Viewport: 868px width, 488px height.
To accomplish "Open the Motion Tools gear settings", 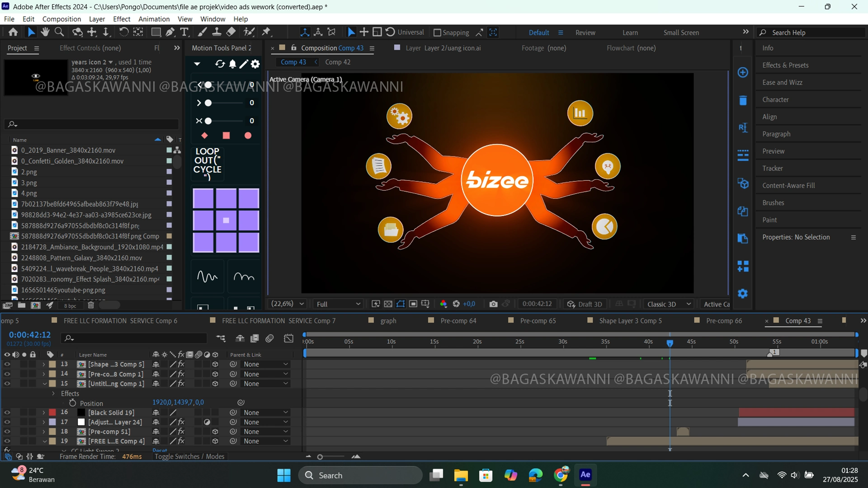I will click(255, 64).
